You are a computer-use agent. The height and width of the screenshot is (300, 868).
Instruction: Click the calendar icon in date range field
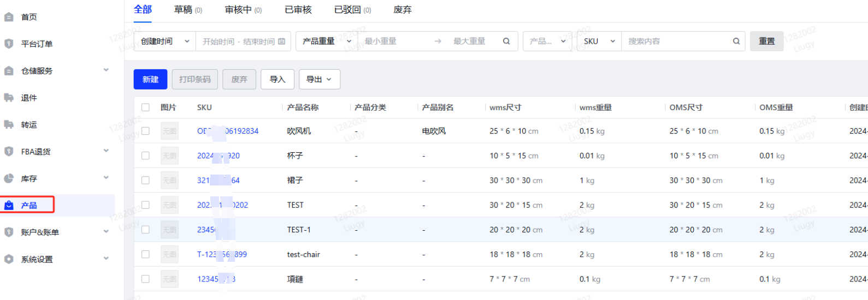point(281,41)
